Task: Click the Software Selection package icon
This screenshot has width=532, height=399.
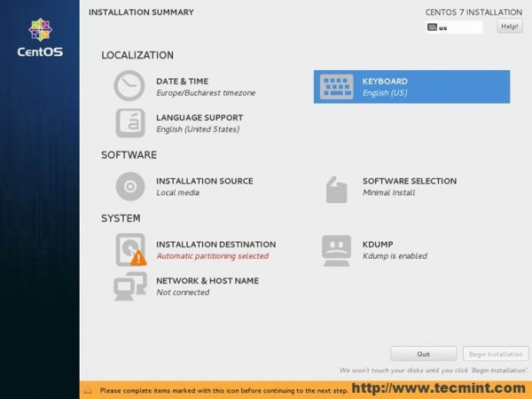Action: click(336, 190)
